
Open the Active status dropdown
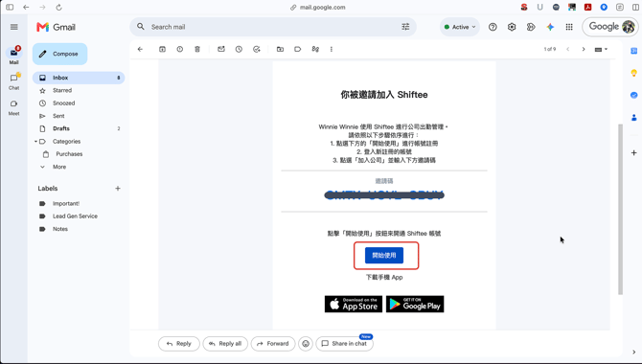click(460, 27)
